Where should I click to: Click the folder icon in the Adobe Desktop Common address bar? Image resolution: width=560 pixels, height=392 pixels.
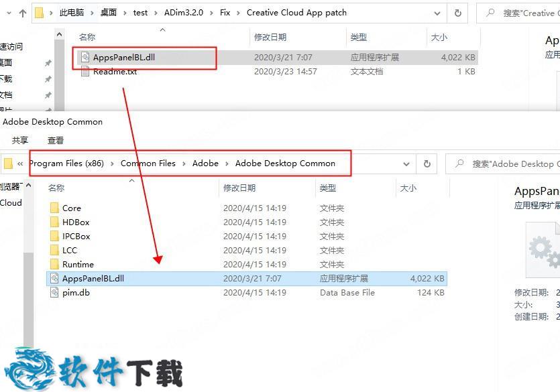8,164
